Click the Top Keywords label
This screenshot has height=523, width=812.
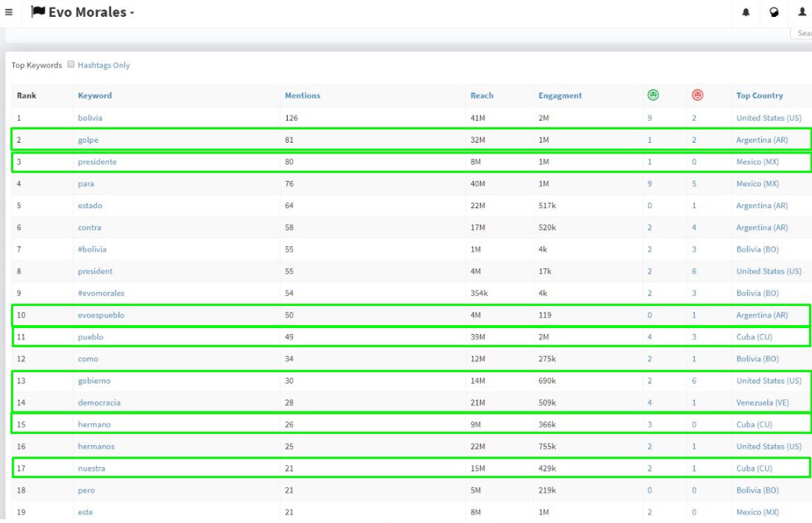coord(36,65)
